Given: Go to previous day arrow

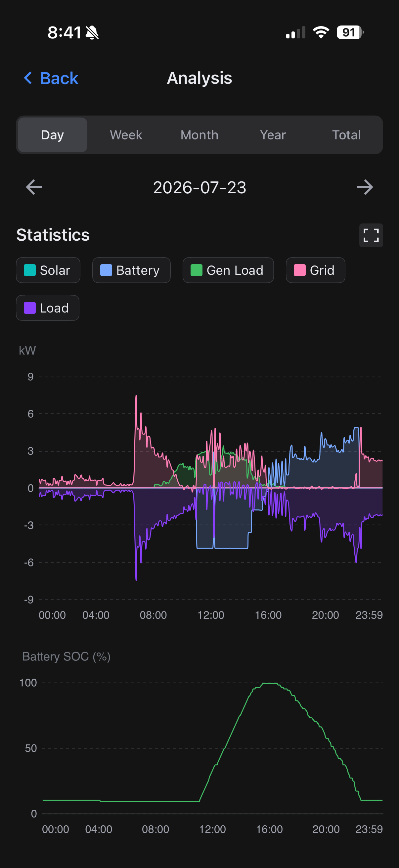Looking at the screenshot, I should [34, 187].
